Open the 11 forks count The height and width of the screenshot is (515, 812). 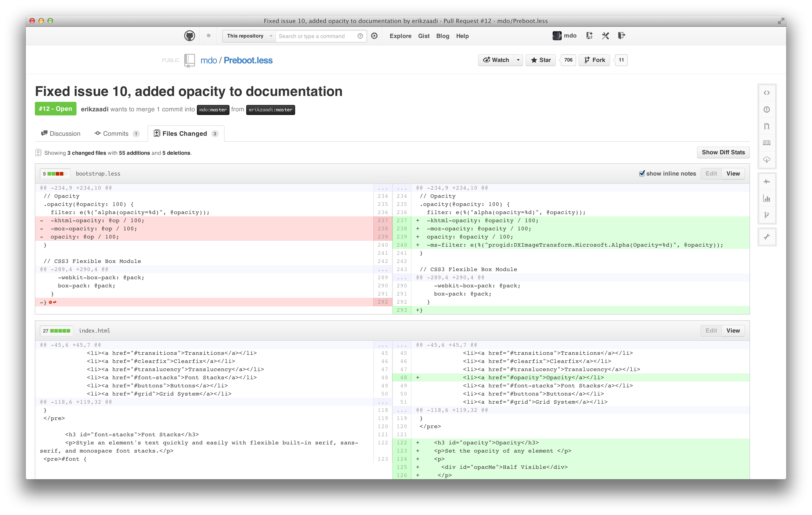[x=621, y=60]
